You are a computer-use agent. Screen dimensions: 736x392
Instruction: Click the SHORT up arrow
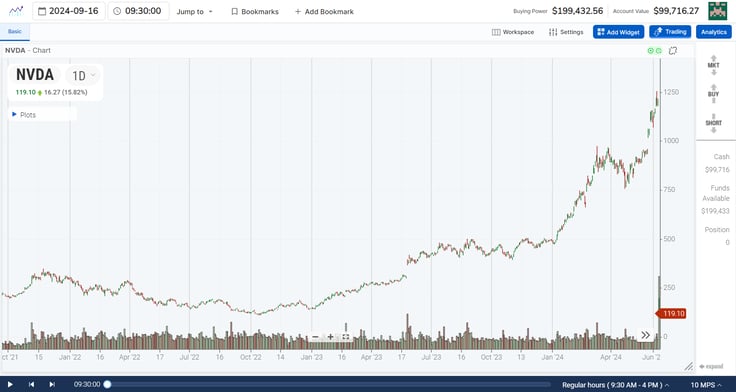click(x=713, y=116)
